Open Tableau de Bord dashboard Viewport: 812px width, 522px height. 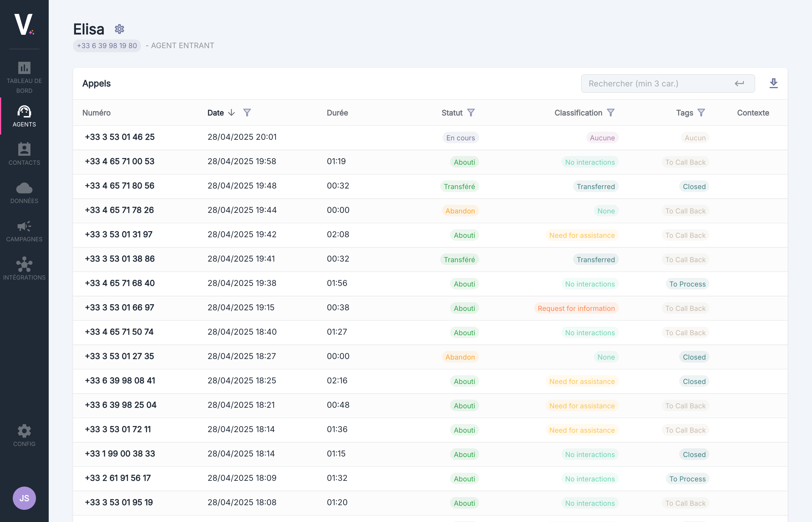[x=24, y=77]
